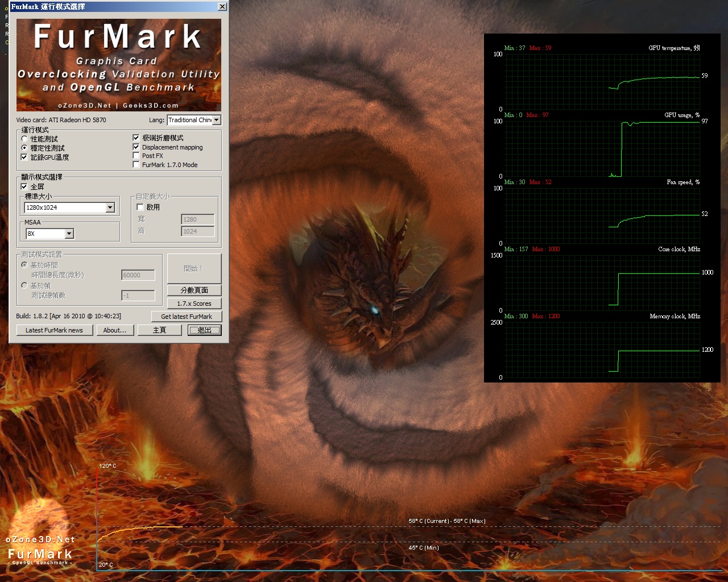Select the 基於時間 radio button
The image size is (728, 582).
(24, 265)
